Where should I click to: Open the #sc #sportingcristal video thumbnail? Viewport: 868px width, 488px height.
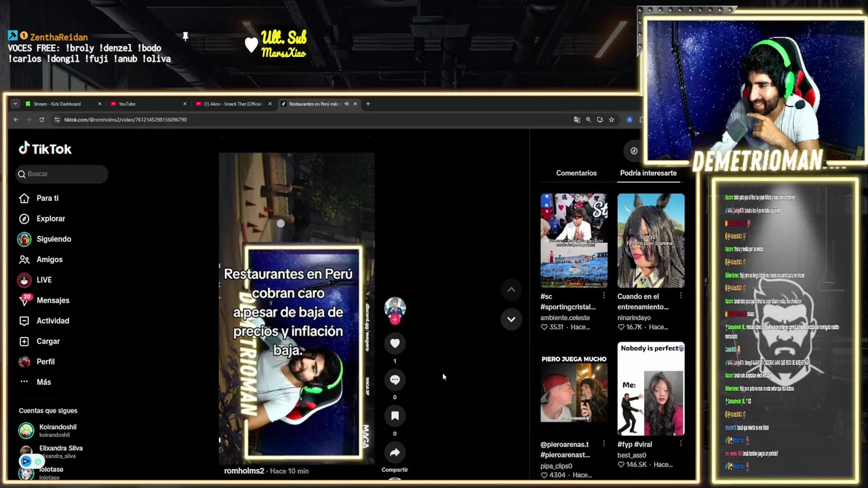coord(574,241)
